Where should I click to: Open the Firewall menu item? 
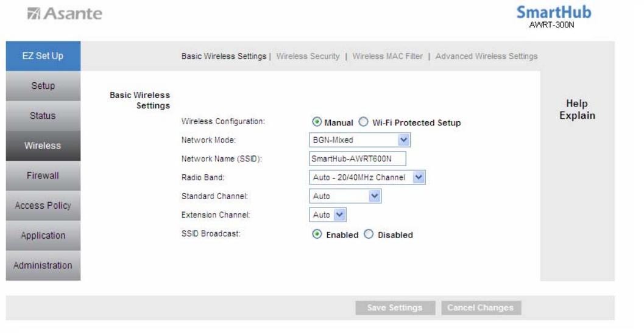pyautogui.click(x=43, y=176)
